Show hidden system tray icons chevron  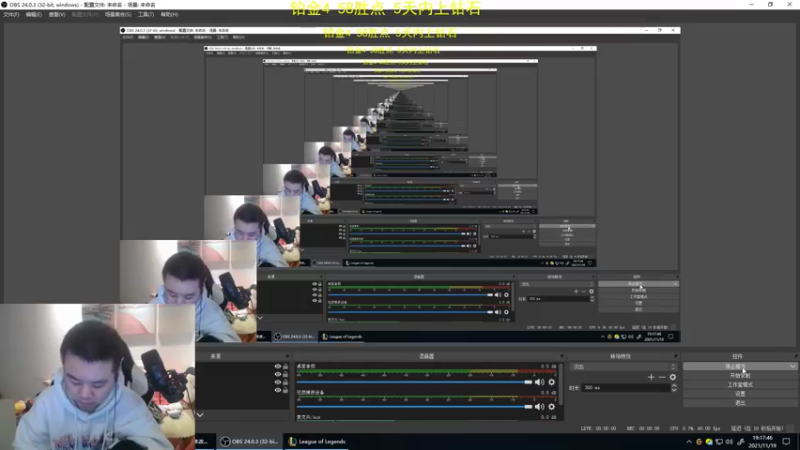click(689, 442)
